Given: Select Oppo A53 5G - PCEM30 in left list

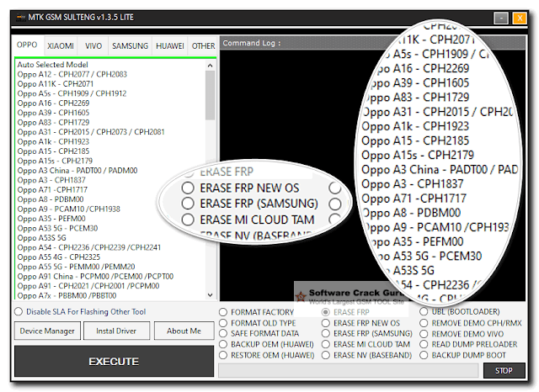Looking at the screenshot, I should click(x=58, y=228).
